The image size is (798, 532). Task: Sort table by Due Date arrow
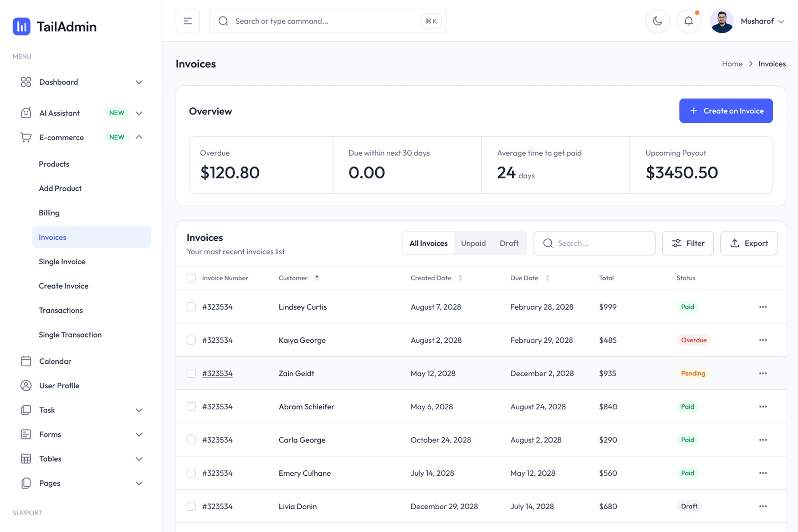pos(547,278)
